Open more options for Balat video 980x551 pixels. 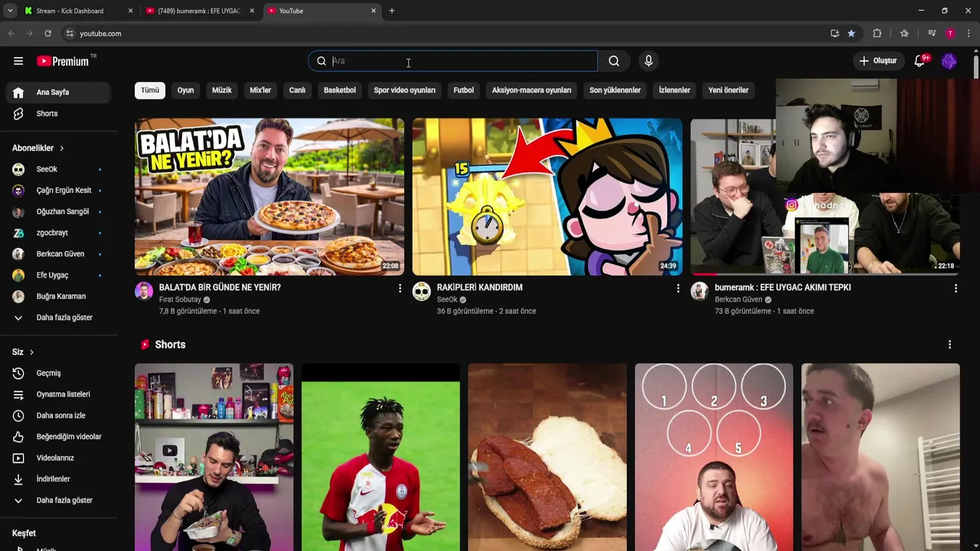[x=400, y=289]
